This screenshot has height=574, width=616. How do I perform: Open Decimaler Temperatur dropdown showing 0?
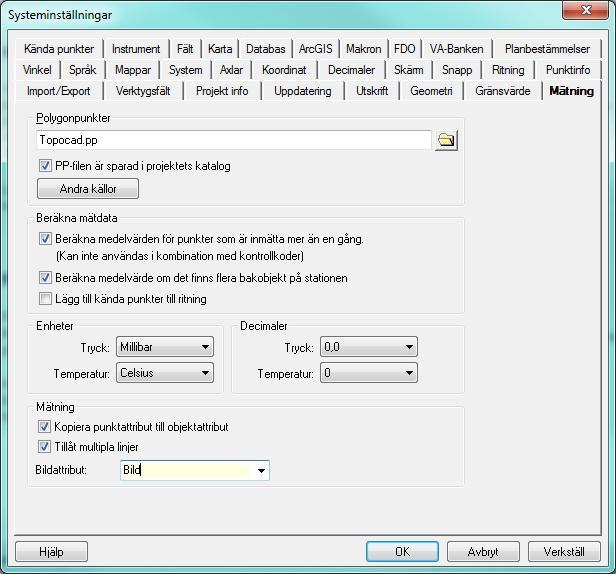[369, 373]
